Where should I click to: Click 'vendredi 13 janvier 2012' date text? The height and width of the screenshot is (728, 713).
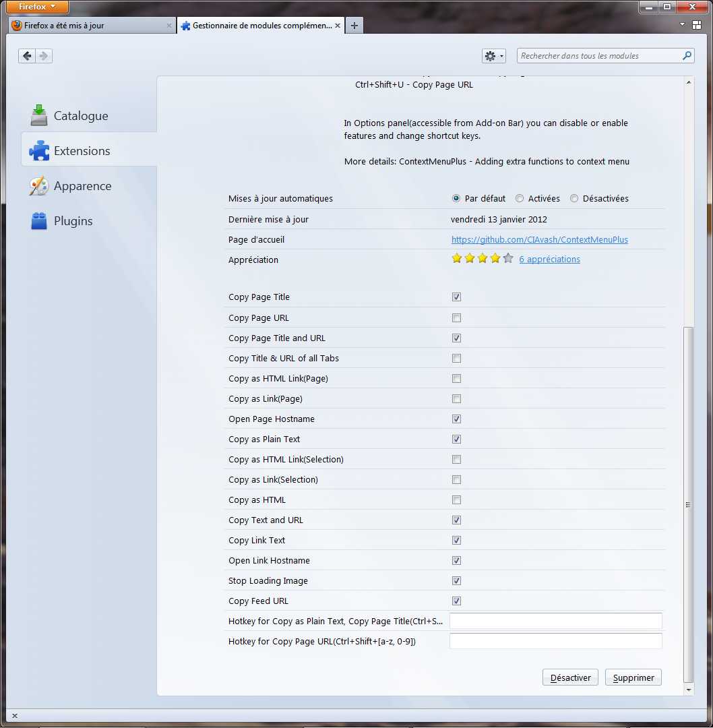tap(499, 219)
